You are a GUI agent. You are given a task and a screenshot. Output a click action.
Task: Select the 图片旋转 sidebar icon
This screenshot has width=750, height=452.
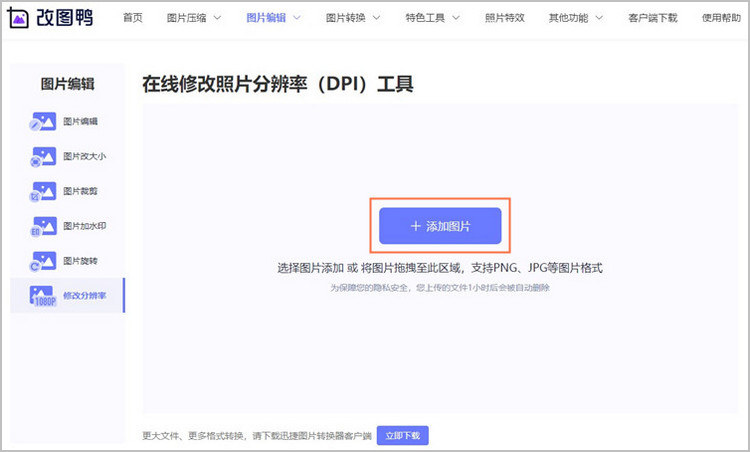[43, 260]
